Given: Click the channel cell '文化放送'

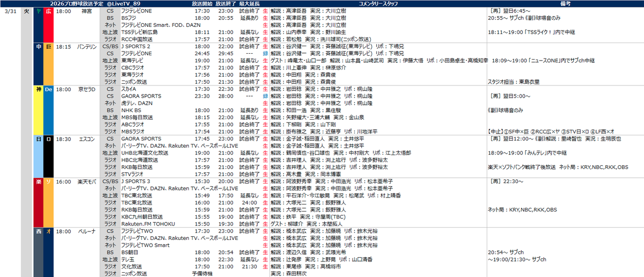Looking at the screenshot, I should click(x=132, y=266).
